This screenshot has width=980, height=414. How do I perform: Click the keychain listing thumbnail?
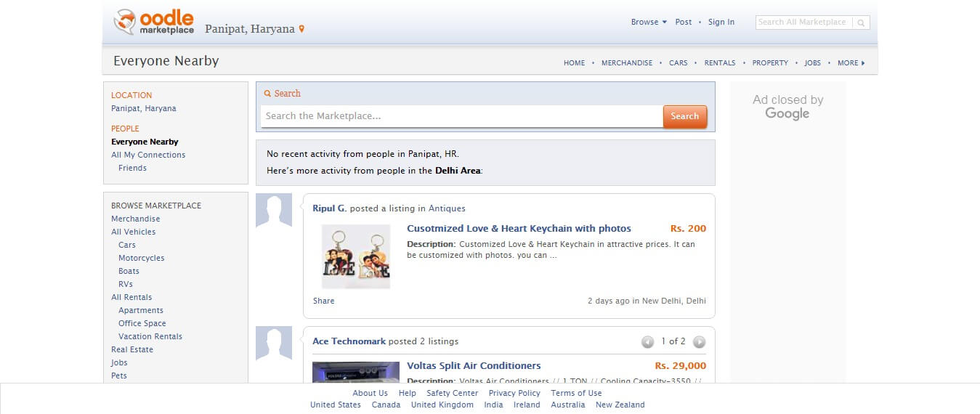point(356,256)
